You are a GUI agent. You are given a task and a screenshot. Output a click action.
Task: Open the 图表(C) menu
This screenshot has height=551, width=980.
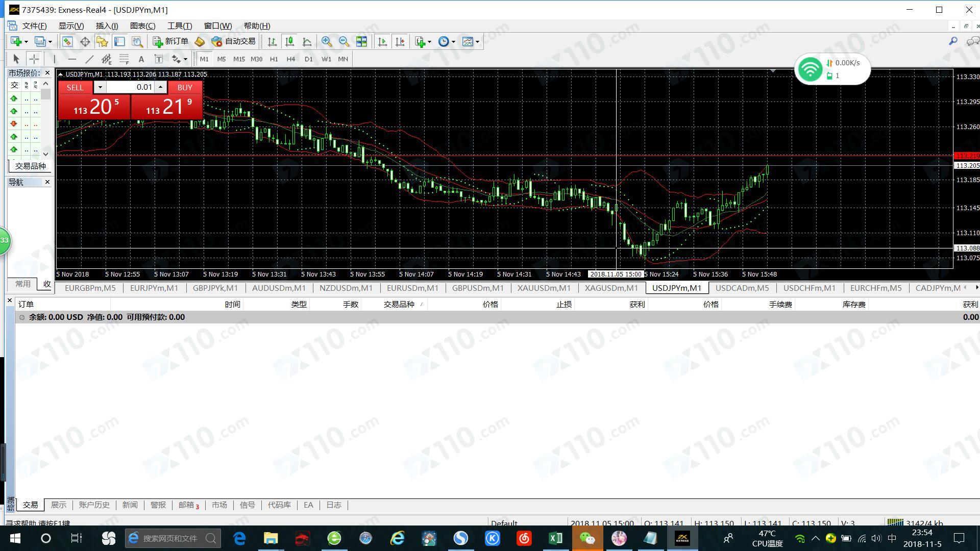coord(142,26)
